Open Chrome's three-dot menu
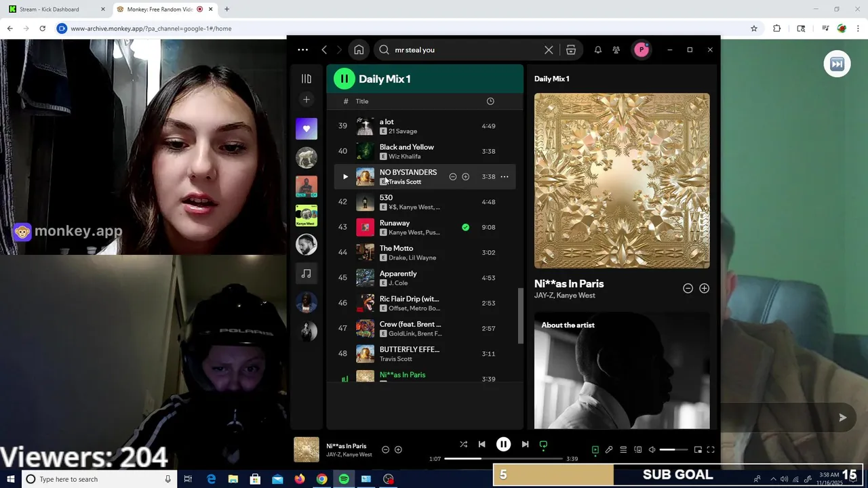868x488 pixels. (x=859, y=28)
